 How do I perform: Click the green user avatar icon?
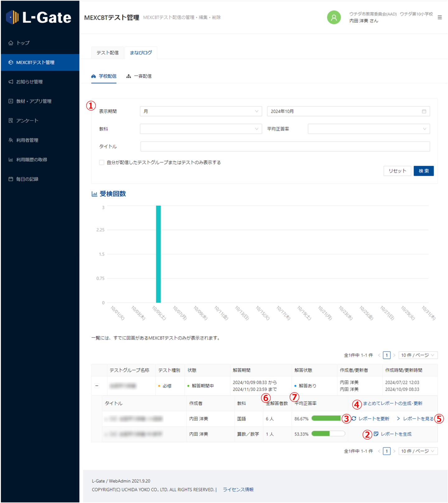coord(334,17)
